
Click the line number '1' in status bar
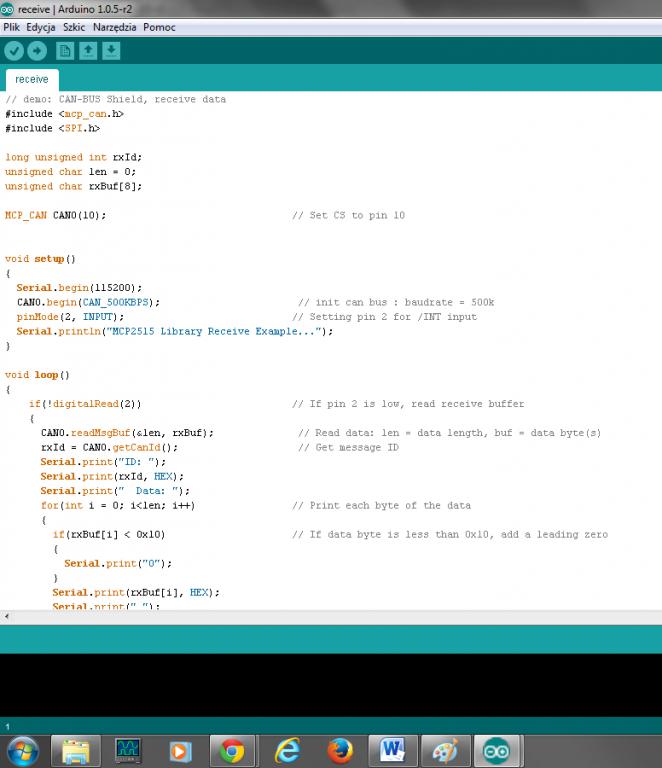pyautogui.click(x=7, y=726)
